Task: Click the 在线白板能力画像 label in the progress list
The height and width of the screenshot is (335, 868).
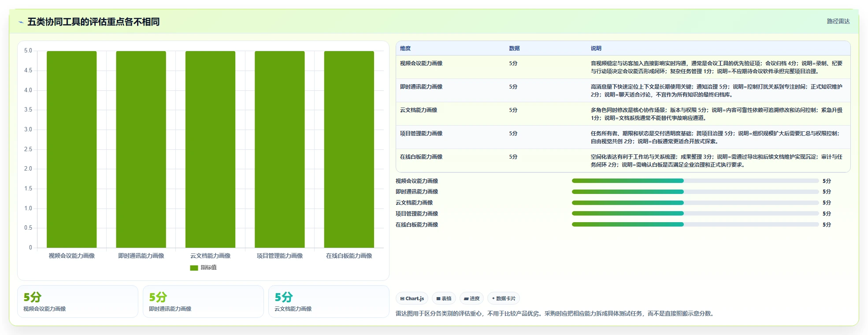Action: click(417, 225)
